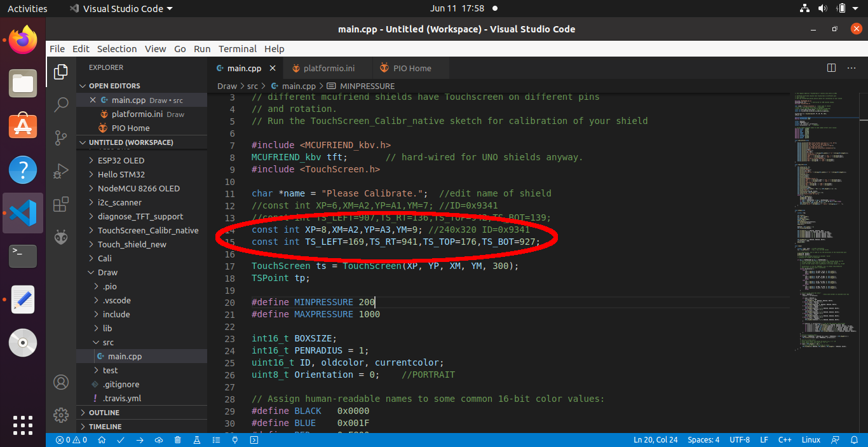Open the PlatformIO alien icon view

61,237
